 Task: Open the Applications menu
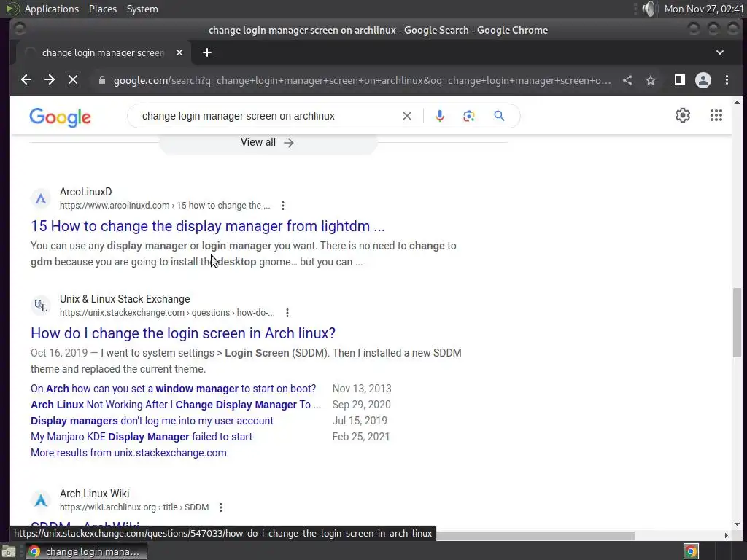tap(52, 9)
